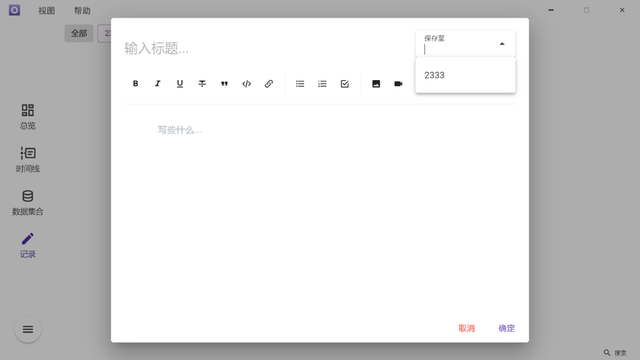Click the 确定 button

tap(507, 328)
